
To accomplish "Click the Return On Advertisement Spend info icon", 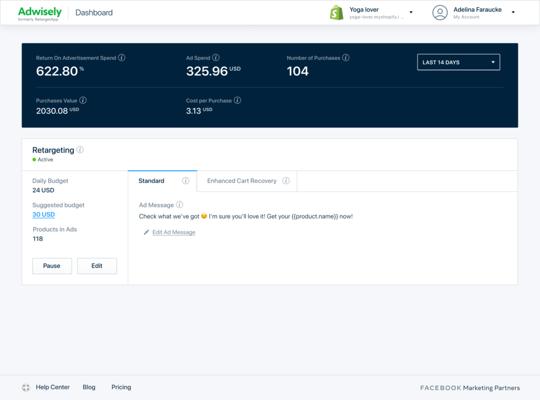I will pyautogui.click(x=122, y=58).
